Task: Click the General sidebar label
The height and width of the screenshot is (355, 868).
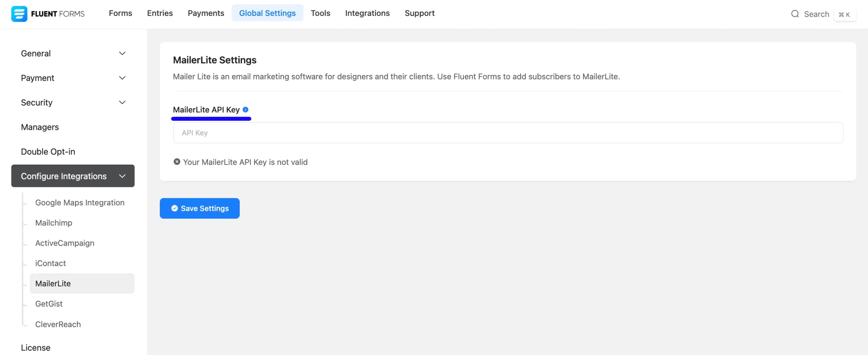Action: click(36, 54)
